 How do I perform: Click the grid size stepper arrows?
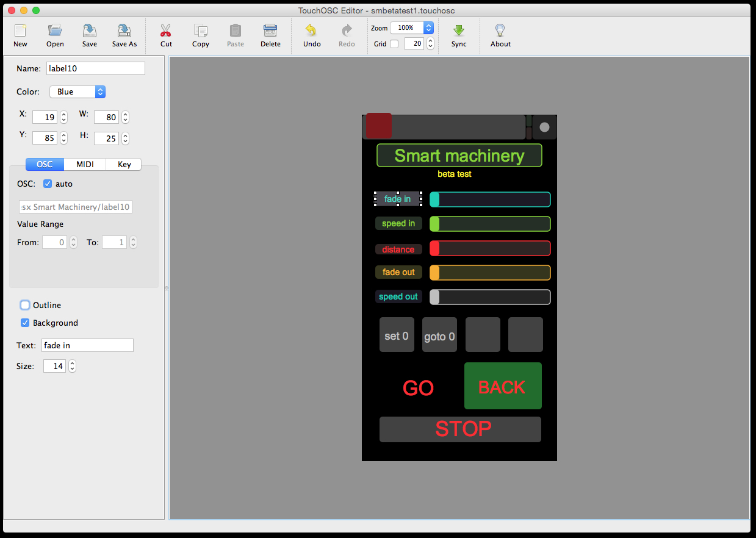(x=430, y=43)
